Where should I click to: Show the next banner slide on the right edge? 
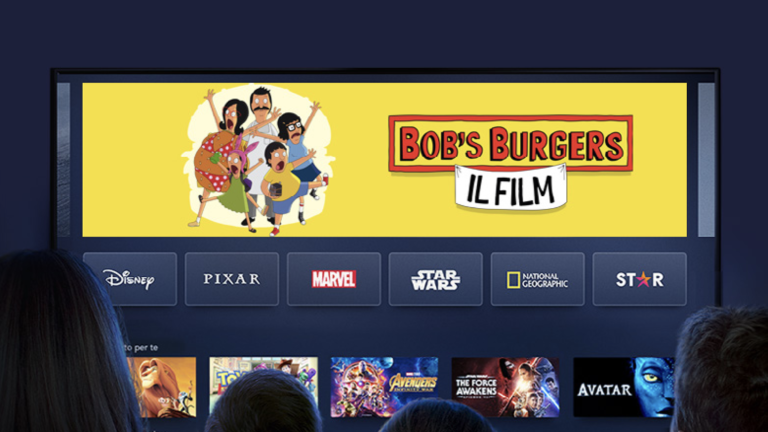(706, 160)
